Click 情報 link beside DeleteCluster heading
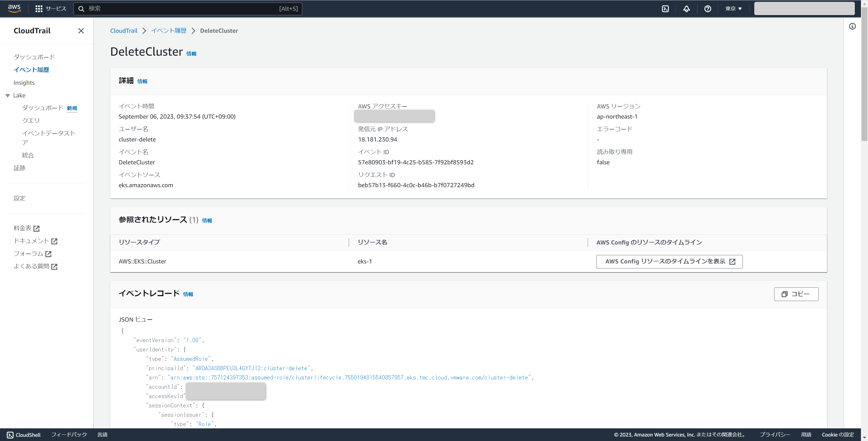This screenshot has height=441, width=868. (x=191, y=54)
